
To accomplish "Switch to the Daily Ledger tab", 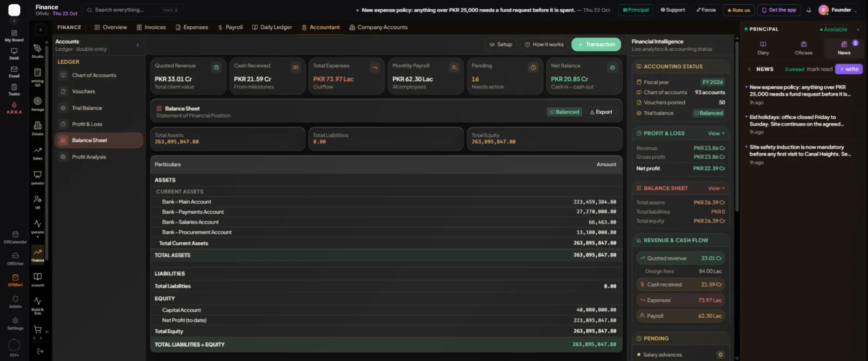I will click(272, 27).
